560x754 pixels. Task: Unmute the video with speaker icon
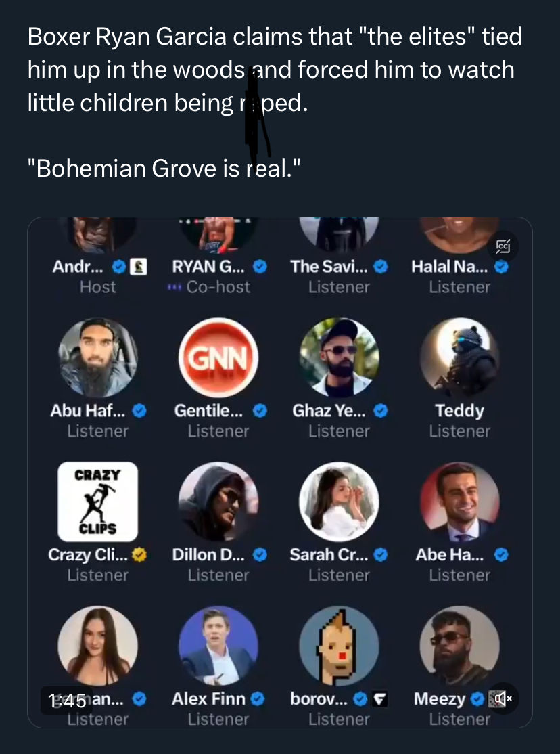coord(504,697)
